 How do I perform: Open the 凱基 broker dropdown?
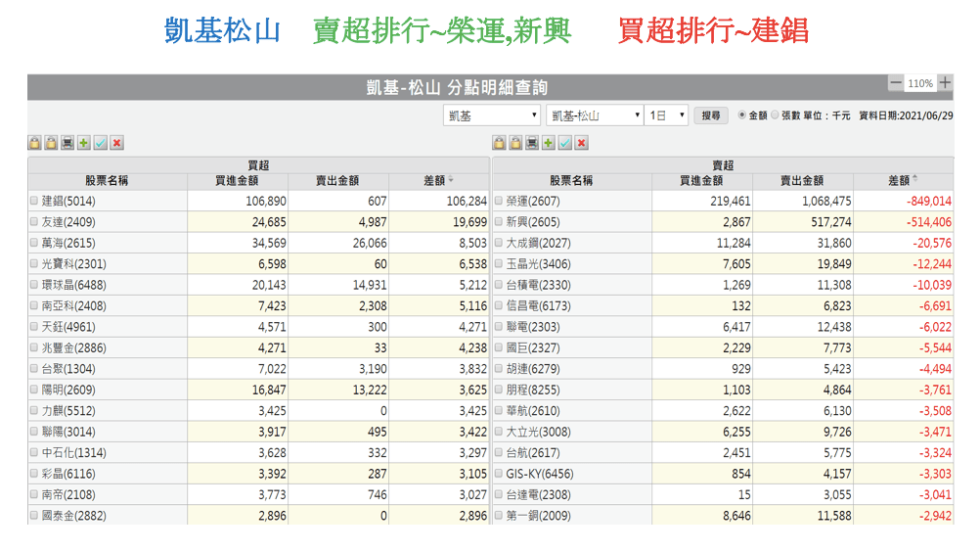click(492, 115)
